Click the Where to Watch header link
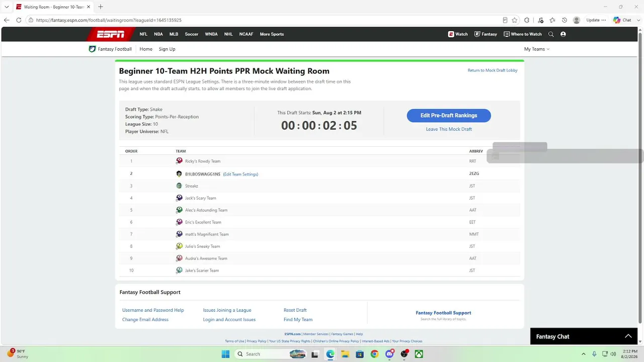This screenshot has width=644, height=362. (x=523, y=34)
